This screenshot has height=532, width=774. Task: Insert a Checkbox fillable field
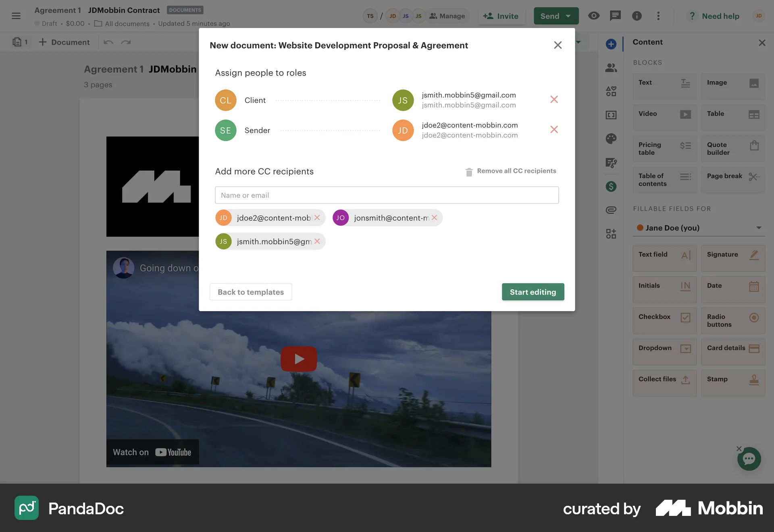(664, 321)
